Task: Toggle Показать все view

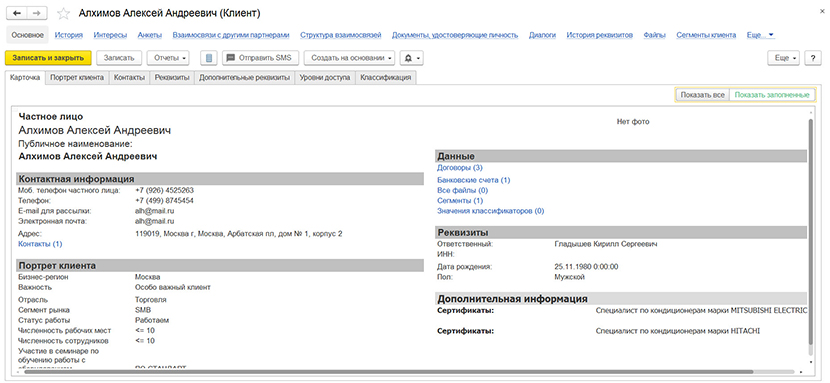Action: pos(702,95)
